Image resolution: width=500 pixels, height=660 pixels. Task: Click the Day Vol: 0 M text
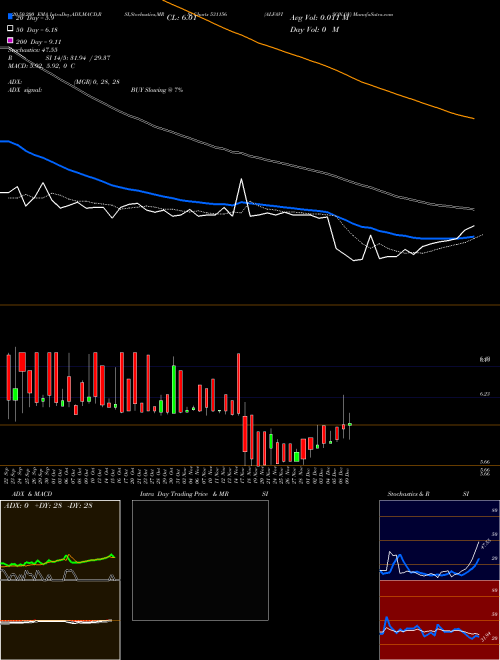(314, 29)
